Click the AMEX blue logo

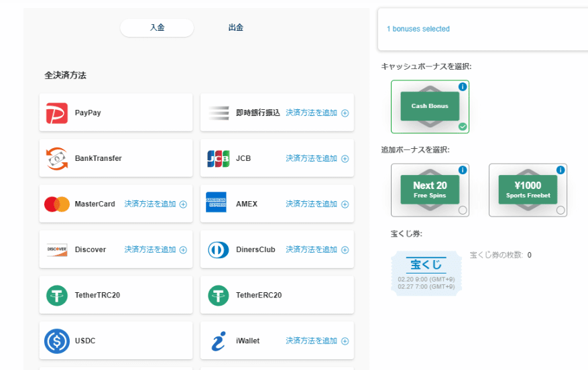pos(216,202)
